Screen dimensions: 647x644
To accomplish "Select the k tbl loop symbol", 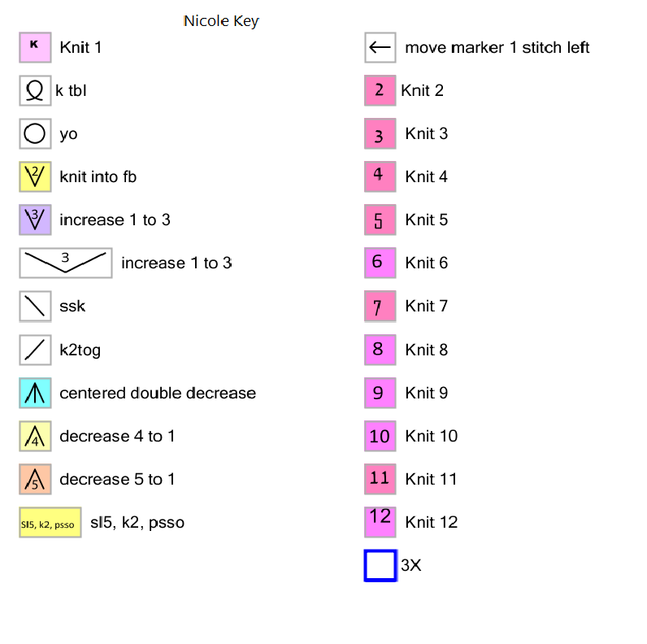I will [35, 90].
